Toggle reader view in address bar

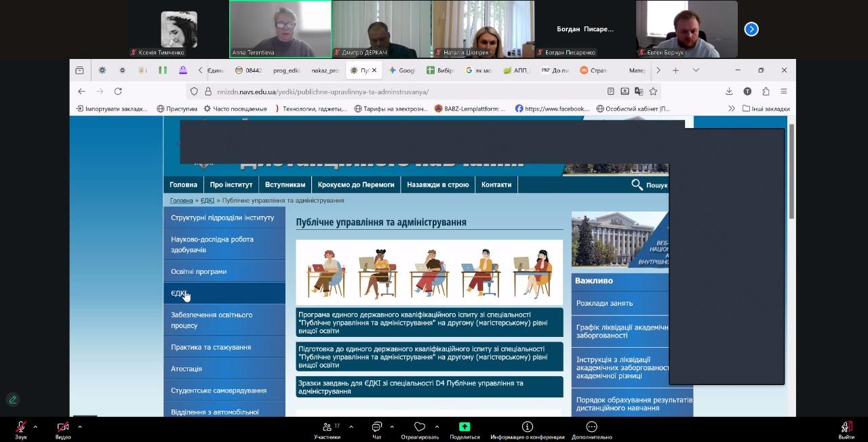point(611,92)
